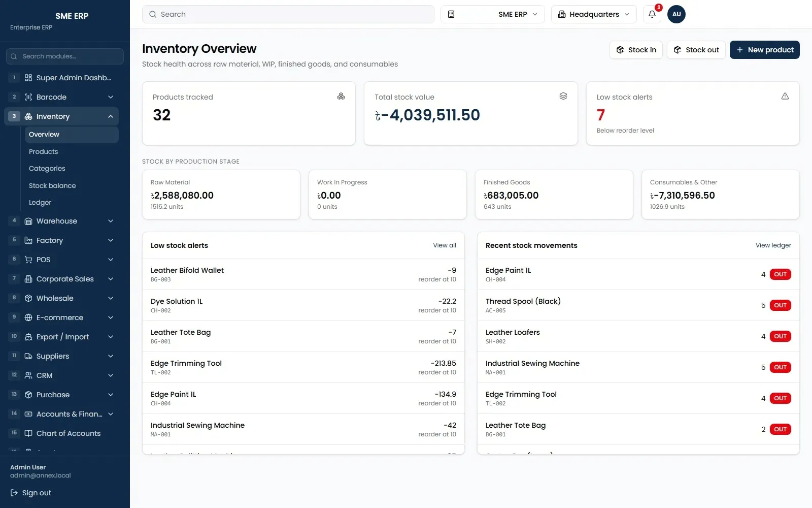
Task: Click the Warehouse module icon
Action: (28, 221)
